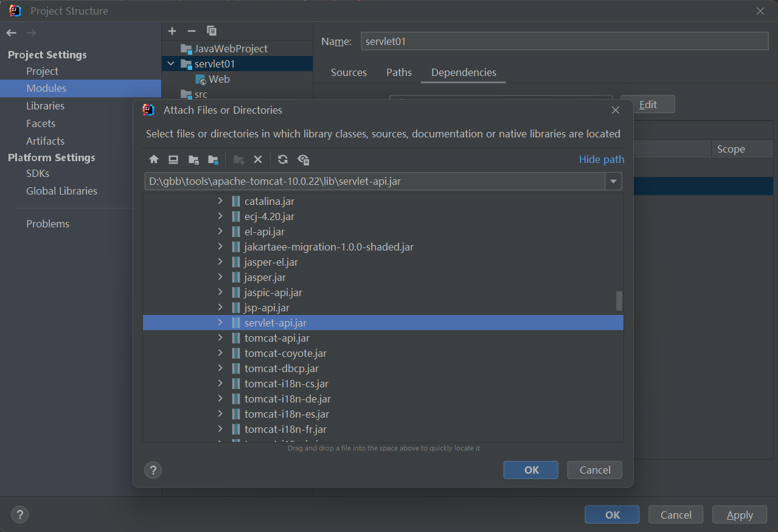Open Facets in Project Settings sidebar
The image size is (778, 532).
[41, 123]
